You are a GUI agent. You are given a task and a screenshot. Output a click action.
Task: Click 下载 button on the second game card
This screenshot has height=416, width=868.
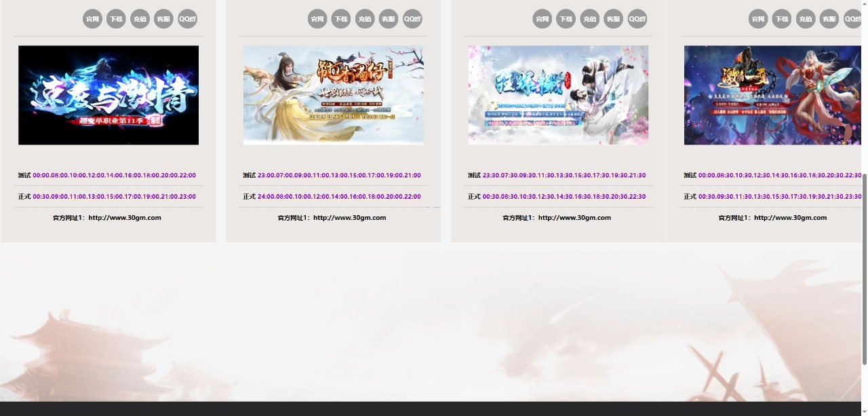pos(341,19)
